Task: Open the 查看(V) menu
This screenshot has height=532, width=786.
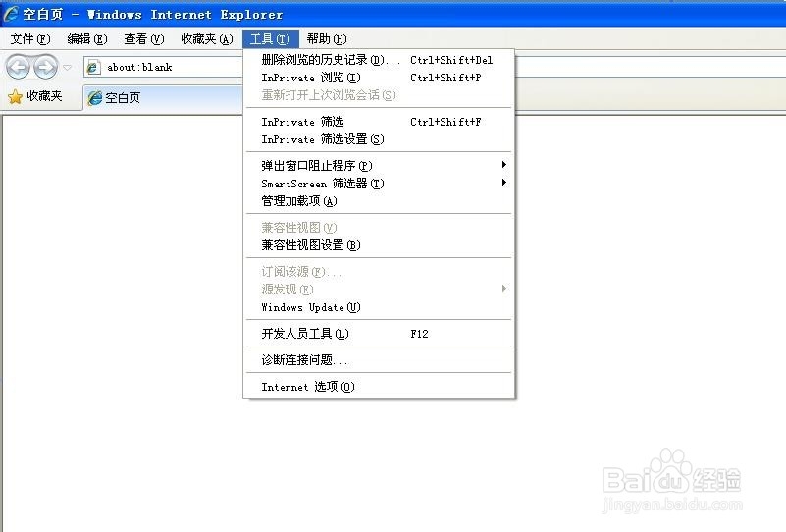Action: click(144, 39)
